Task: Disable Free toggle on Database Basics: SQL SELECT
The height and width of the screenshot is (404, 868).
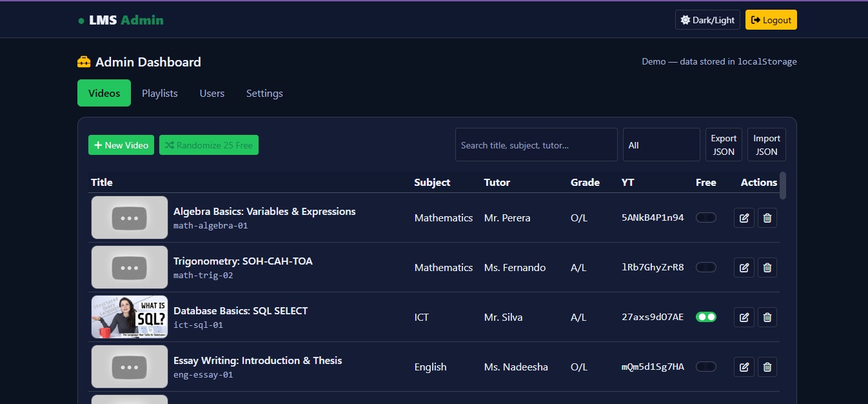Action: pyautogui.click(x=705, y=317)
